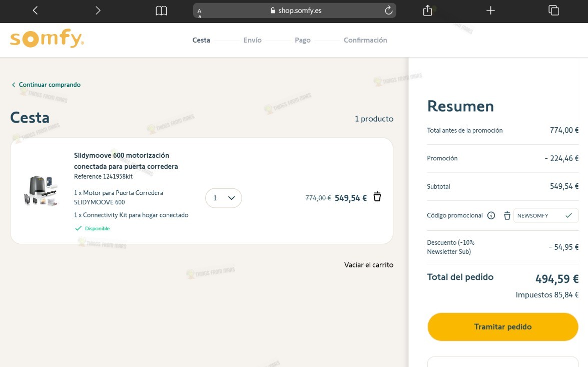Click the NEWSOMFY validated checkmark
Viewport: 588px width, 367px height.
tap(569, 215)
